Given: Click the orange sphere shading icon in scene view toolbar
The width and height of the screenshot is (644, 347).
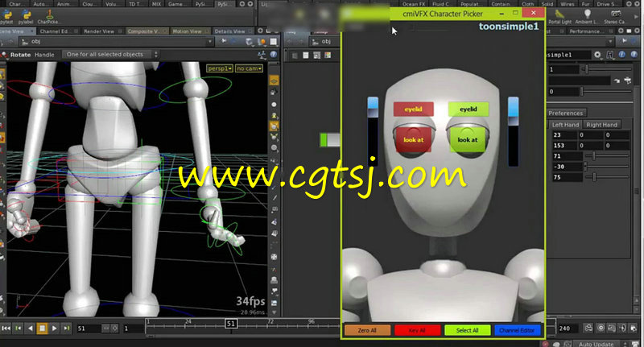Looking at the screenshot, I should [x=261, y=42].
